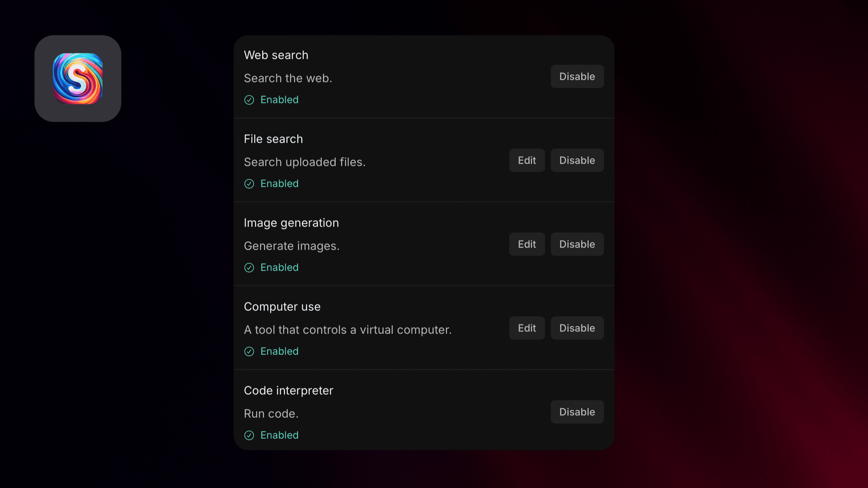Select the Web search heading
Screen dimensions: 868x488
point(276,55)
